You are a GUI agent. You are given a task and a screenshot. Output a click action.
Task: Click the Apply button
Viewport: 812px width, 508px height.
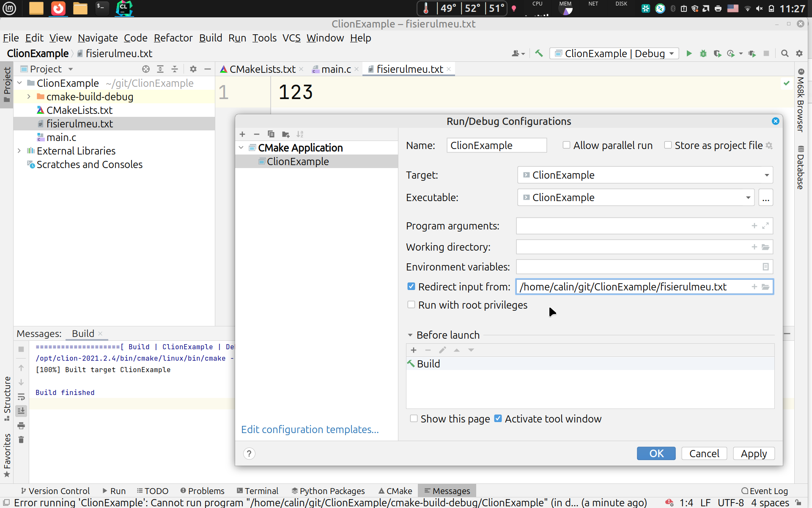(753, 453)
